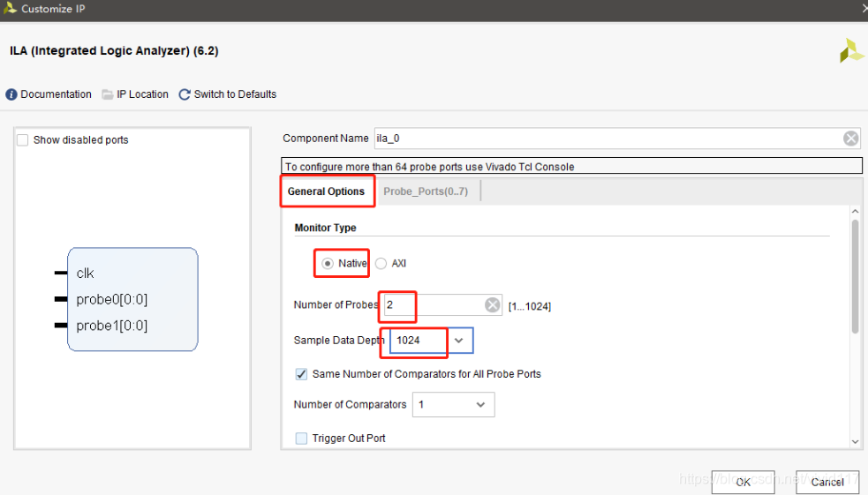Click the probe0[0:0] port label
The width and height of the screenshot is (868, 495).
tap(112, 299)
